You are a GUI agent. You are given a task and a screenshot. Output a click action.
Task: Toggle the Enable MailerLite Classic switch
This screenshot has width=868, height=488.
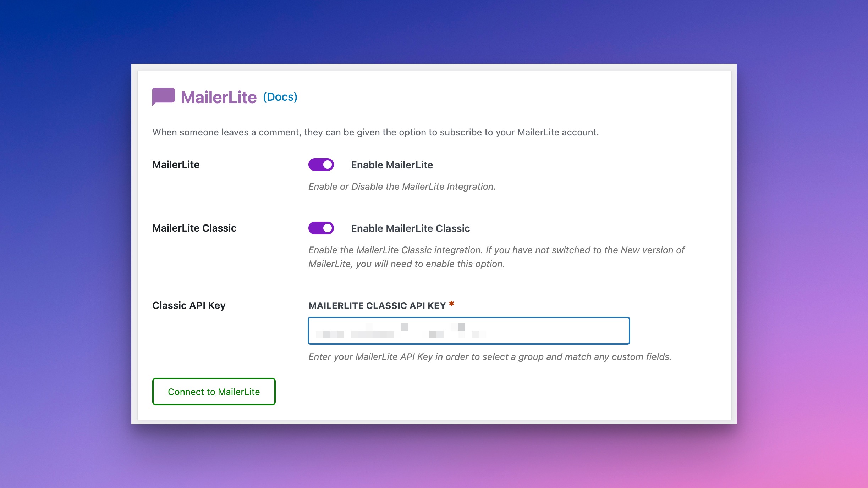[x=321, y=228]
